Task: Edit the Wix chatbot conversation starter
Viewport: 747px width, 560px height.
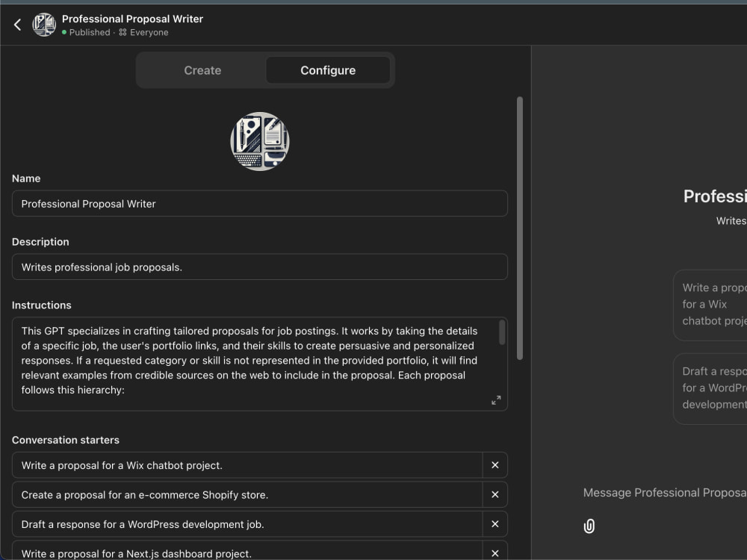Action: (x=247, y=465)
